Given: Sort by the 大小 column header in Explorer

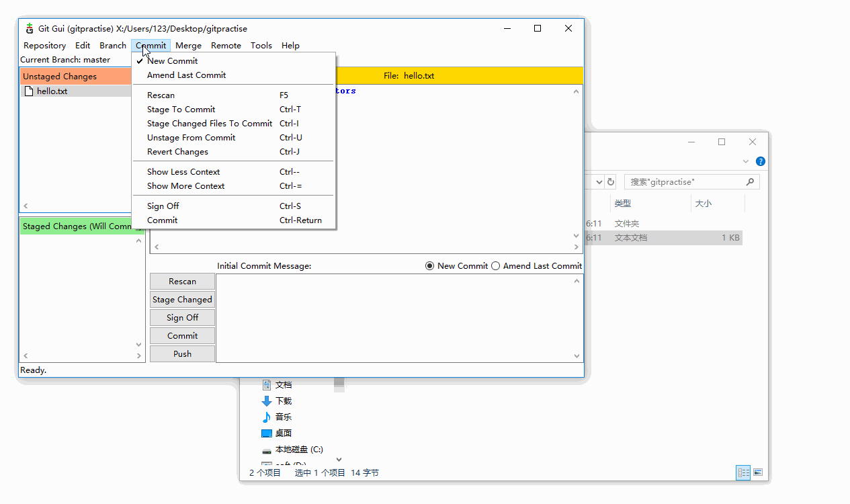Looking at the screenshot, I should (704, 204).
